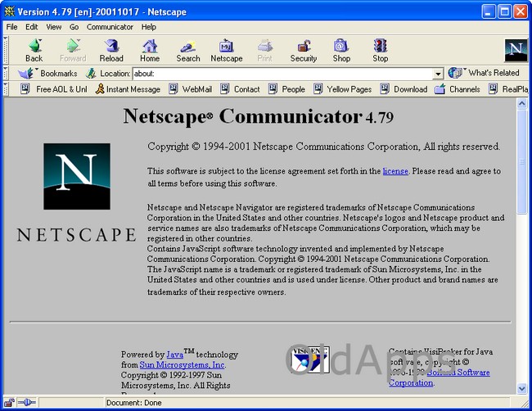Click the online/offline connection icon in status bar
The width and height of the screenshot is (532, 411).
[x=26, y=403]
